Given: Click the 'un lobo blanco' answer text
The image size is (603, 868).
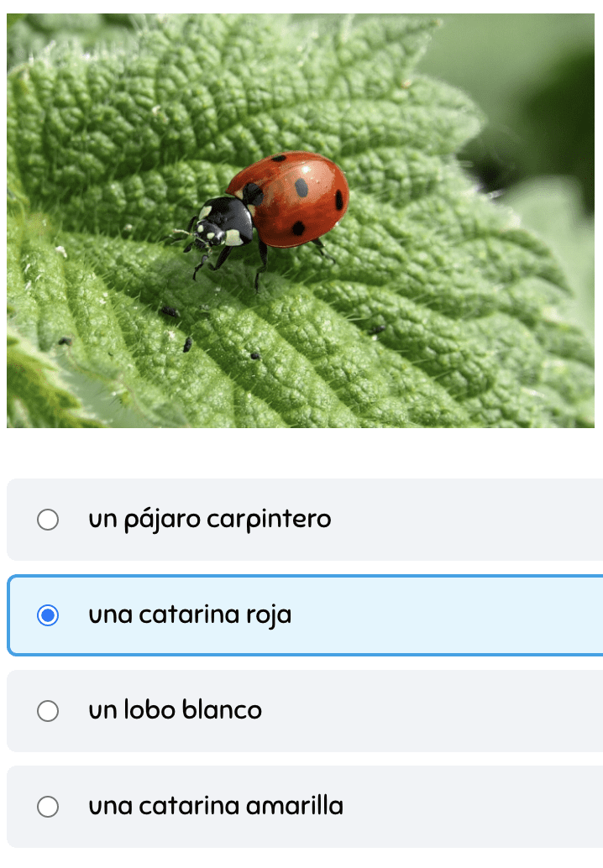Looking at the screenshot, I should pos(175,710).
